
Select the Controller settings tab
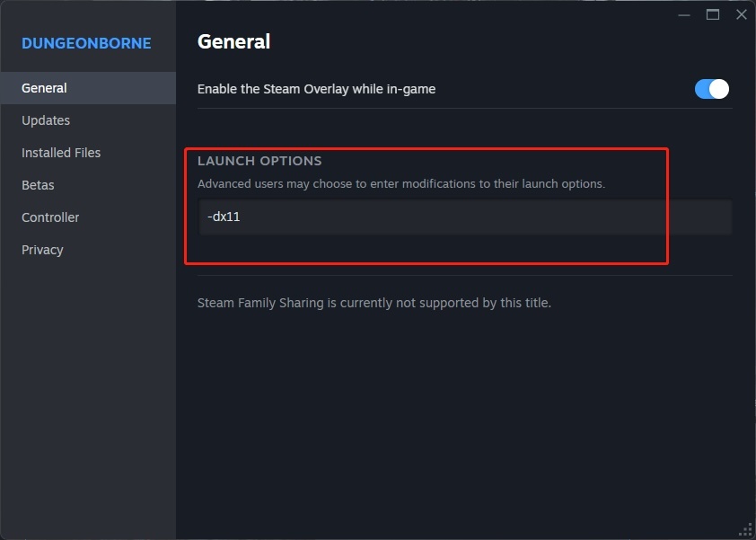tap(50, 217)
